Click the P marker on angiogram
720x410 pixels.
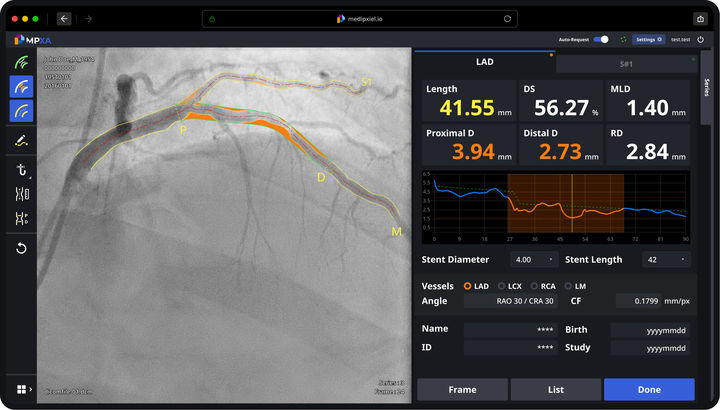pyautogui.click(x=183, y=131)
